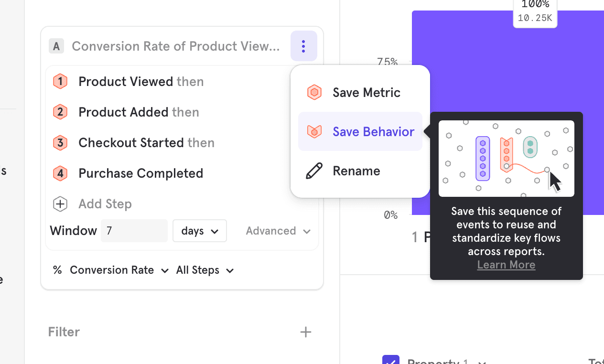Viewport: 604px width, 364px height.
Task: Click the Window value input showing 7
Action: coord(134,231)
